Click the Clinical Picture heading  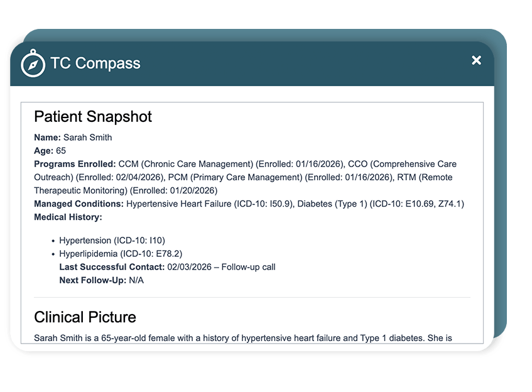point(85,317)
